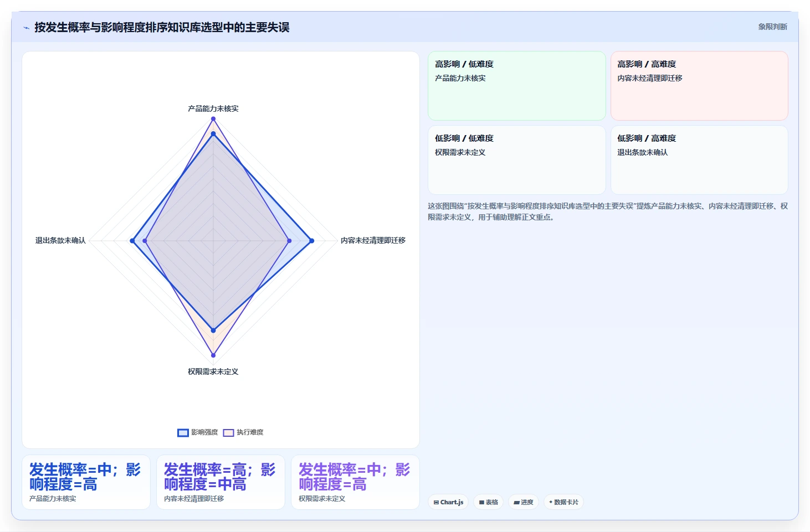Click the radar axis label 产品能力未核实
This screenshot has height=532, width=810.
pos(213,109)
